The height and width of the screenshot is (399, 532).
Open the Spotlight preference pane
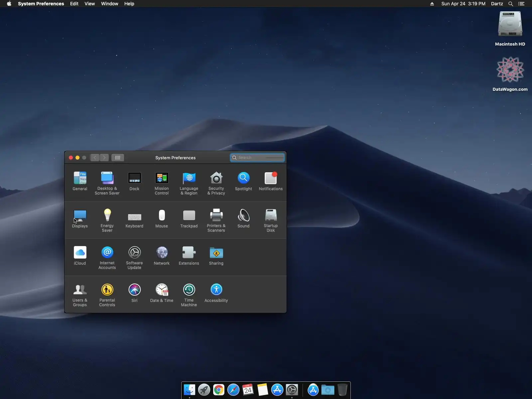click(243, 181)
